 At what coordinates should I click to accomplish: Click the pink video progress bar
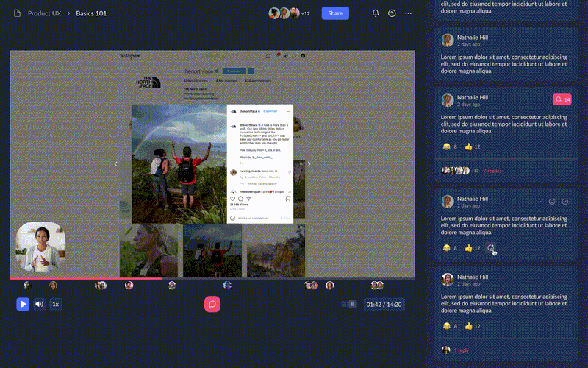click(86, 279)
